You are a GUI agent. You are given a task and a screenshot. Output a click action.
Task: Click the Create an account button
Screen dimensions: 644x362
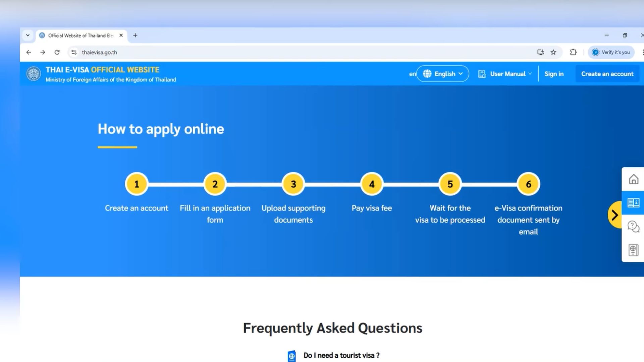pyautogui.click(x=607, y=74)
